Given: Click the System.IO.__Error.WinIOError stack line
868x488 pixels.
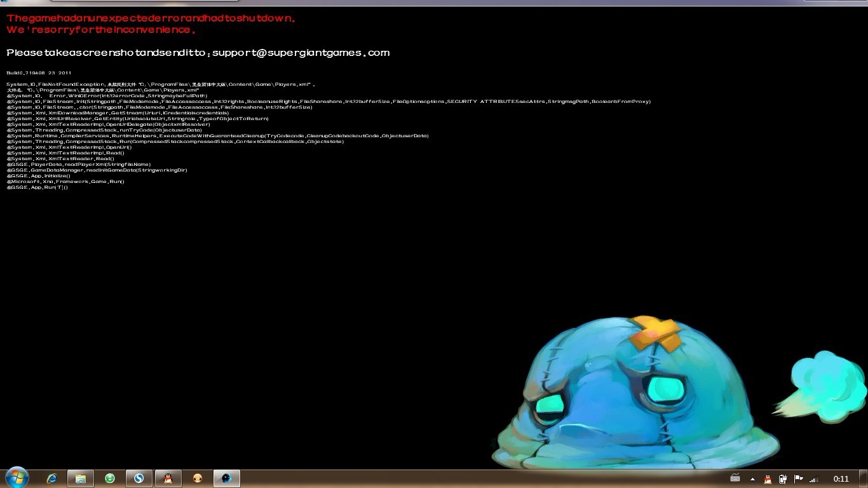Looking at the screenshot, I should tap(107, 96).
